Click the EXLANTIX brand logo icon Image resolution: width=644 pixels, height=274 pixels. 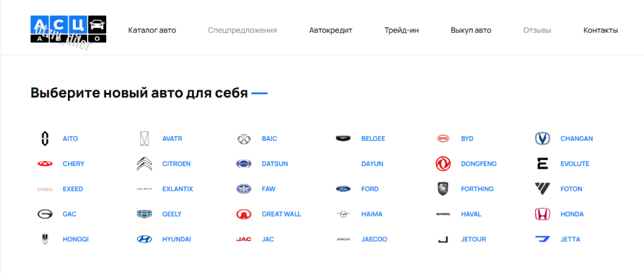[x=144, y=189]
